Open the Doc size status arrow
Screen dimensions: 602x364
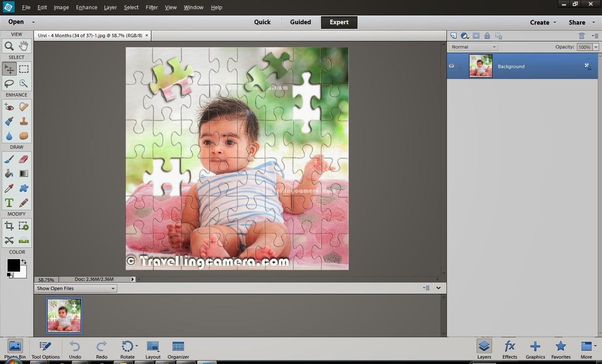point(133,279)
